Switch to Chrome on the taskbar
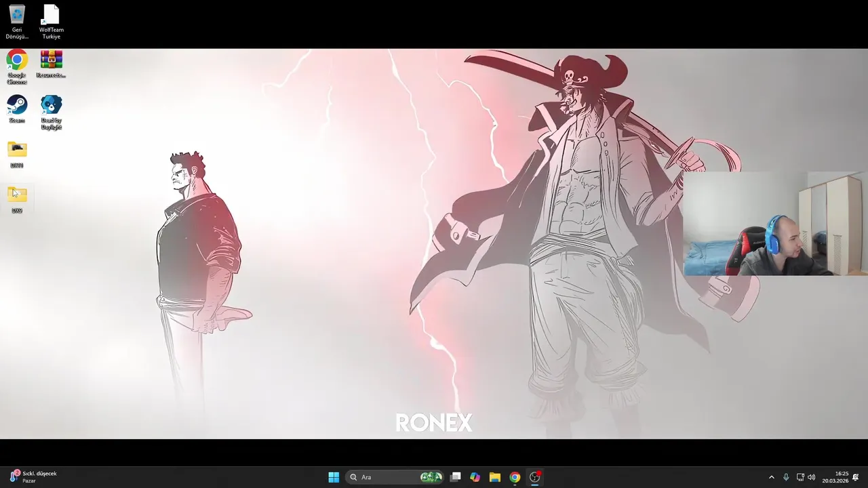868x488 pixels. tap(515, 477)
